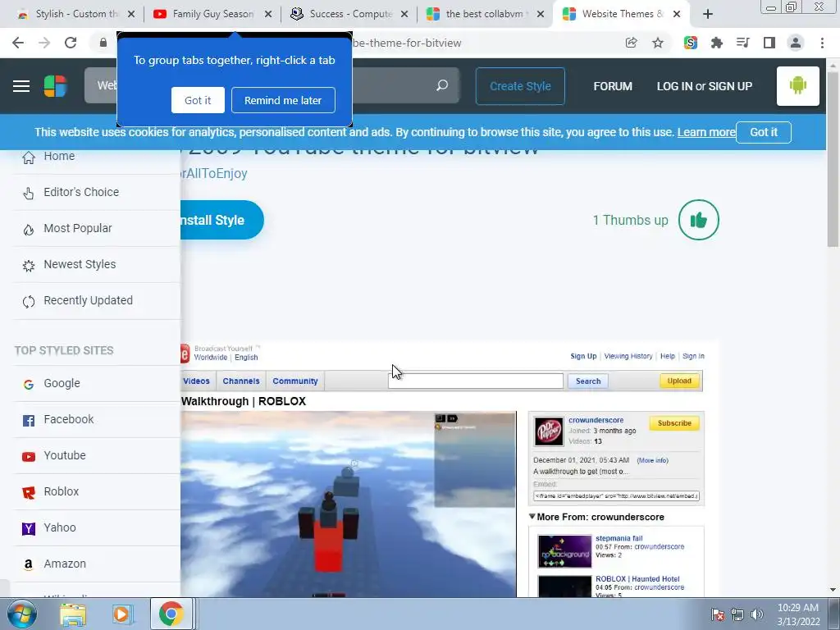Open the Android app icon button
840x630 pixels.
point(797,85)
